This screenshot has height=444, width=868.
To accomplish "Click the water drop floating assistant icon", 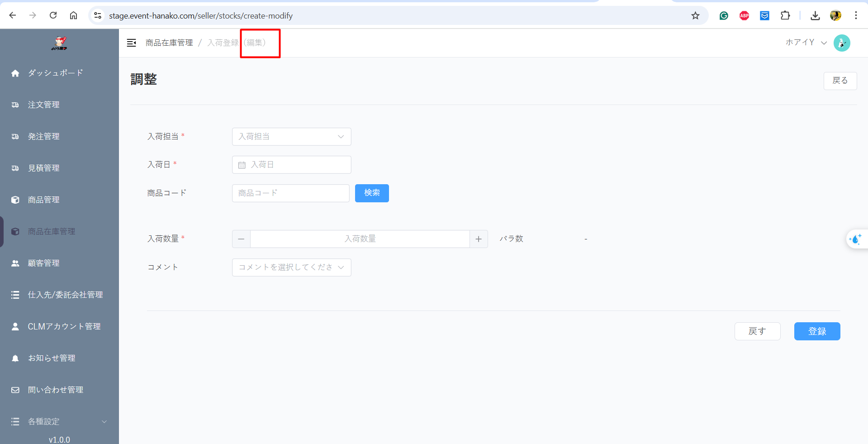I will pyautogui.click(x=855, y=239).
